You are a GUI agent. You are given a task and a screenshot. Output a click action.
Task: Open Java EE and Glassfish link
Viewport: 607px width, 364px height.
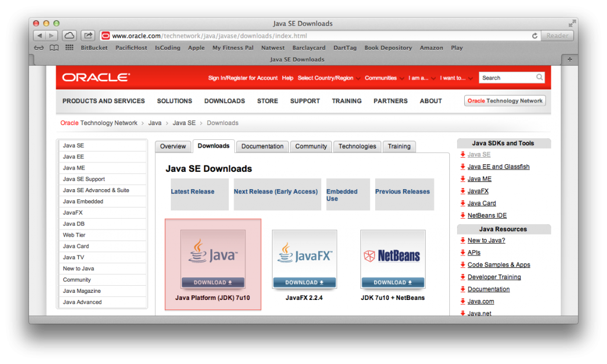click(498, 167)
